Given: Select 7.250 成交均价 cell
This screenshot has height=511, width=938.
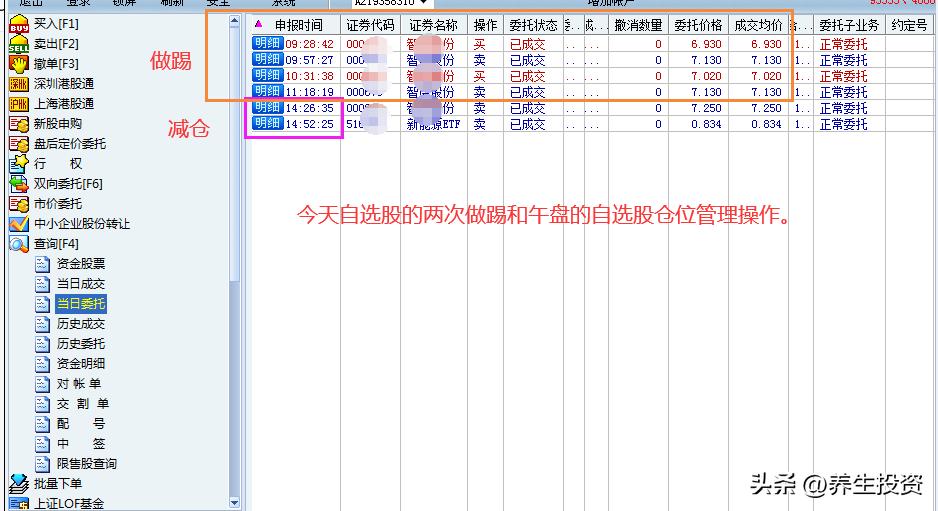Looking at the screenshot, I should pyautogui.click(x=766, y=108).
